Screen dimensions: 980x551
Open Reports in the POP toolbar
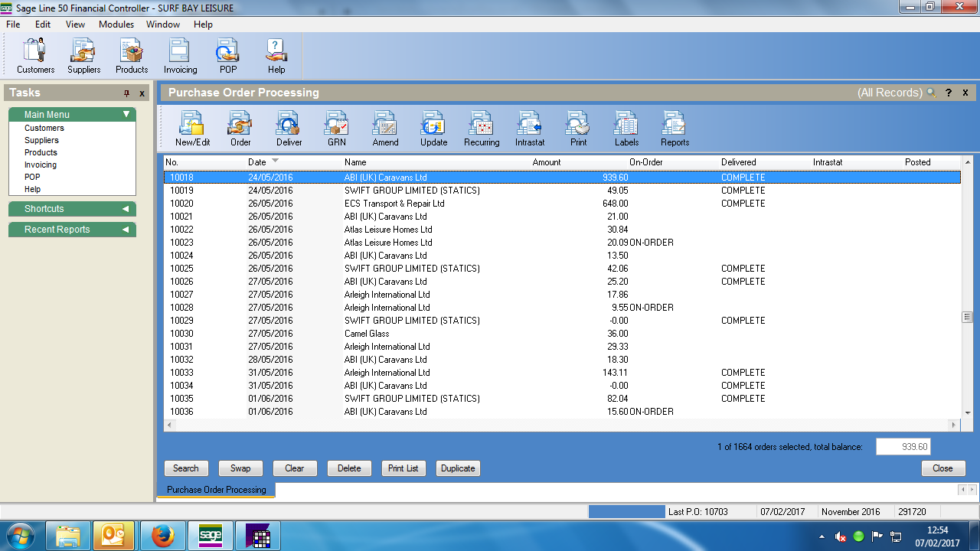pos(675,129)
